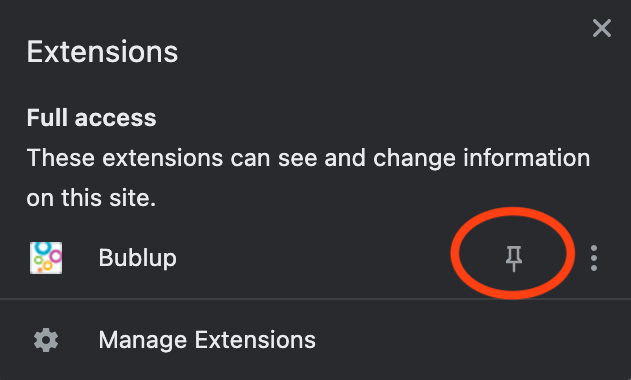The width and height of the screenshot is (631, 380).
Task: Click the Manage Extensions gear icon
Action: 46,340
